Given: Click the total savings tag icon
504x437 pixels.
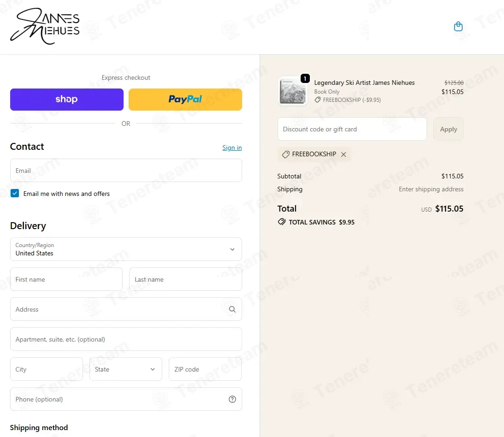Looking at the screenshot, I should point(282,222).
